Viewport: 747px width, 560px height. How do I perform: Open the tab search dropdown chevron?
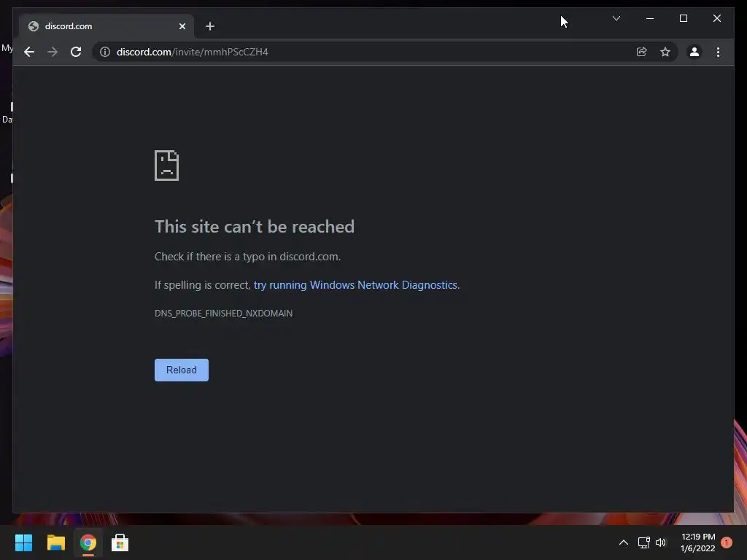tap(616, 18)
